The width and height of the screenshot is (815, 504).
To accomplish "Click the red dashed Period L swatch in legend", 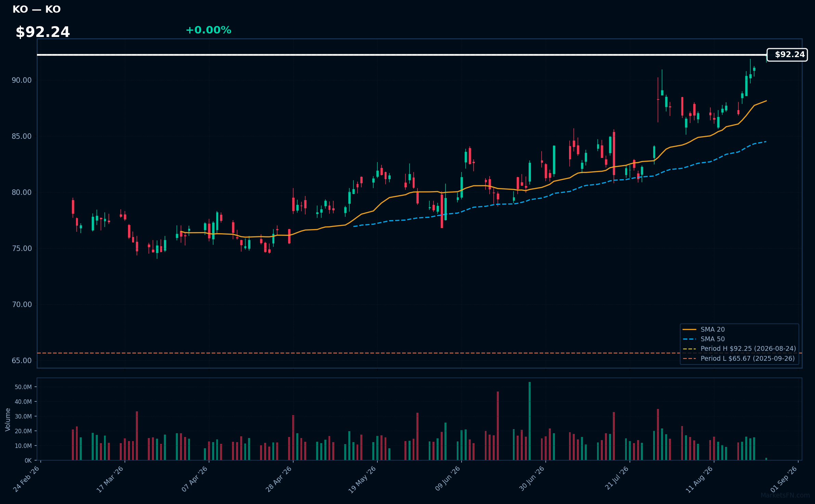I will click(x=689, y=359).
